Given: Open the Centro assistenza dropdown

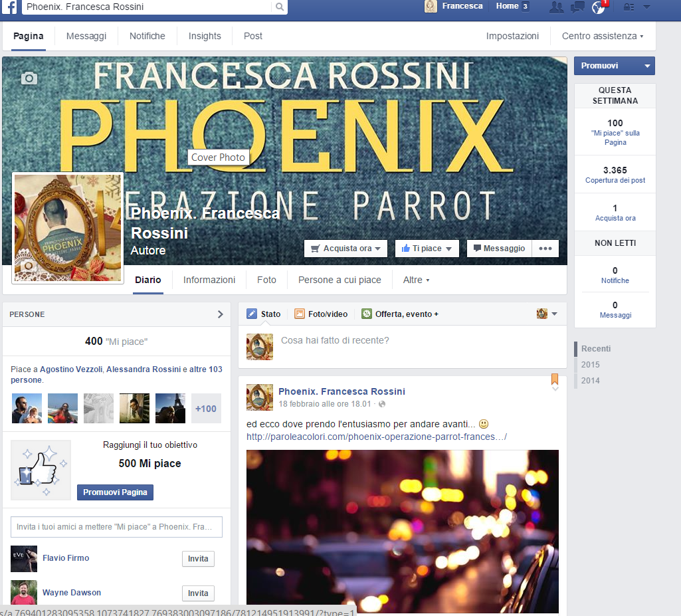Looking at the screenshot, I should tap(603, 36).
